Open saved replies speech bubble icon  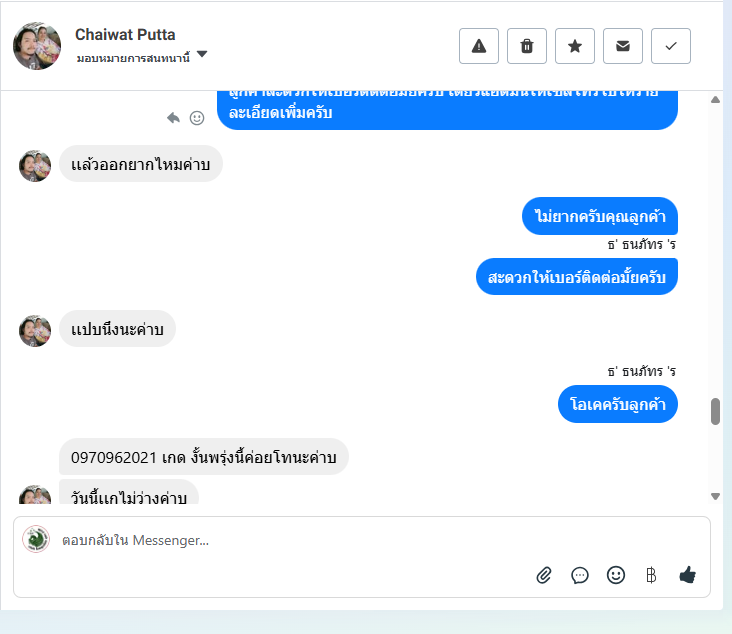click(x=580, y=575)
